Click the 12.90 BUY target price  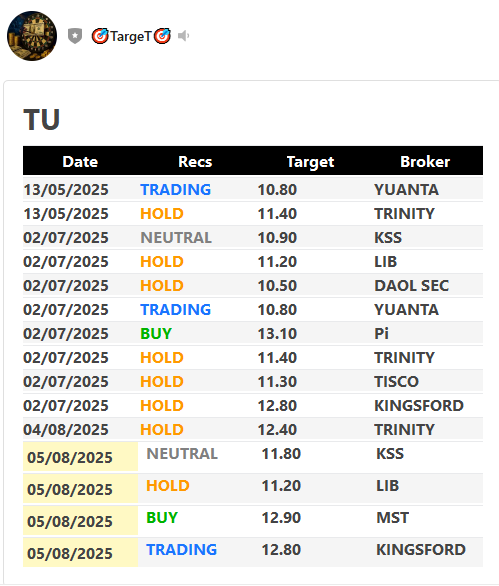click(281, 518)
